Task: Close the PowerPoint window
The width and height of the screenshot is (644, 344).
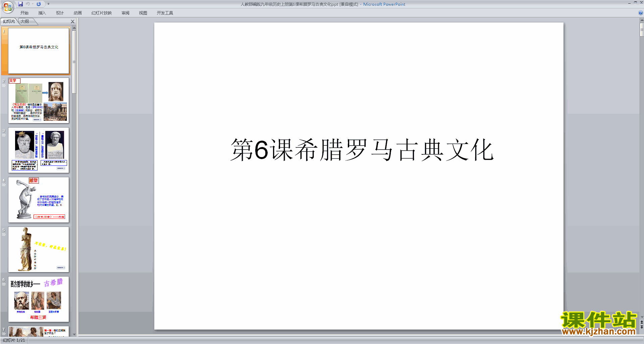Action: pos(641,3)
